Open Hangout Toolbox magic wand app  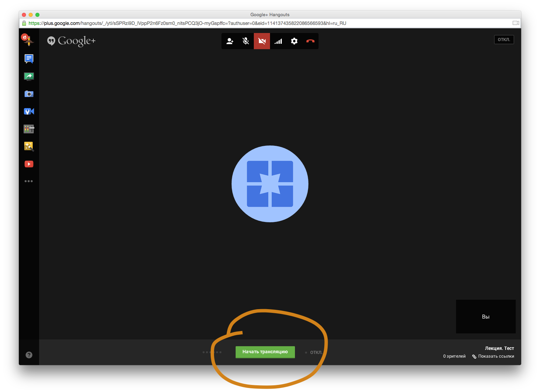pyautogui.click(x=29, y=146)
